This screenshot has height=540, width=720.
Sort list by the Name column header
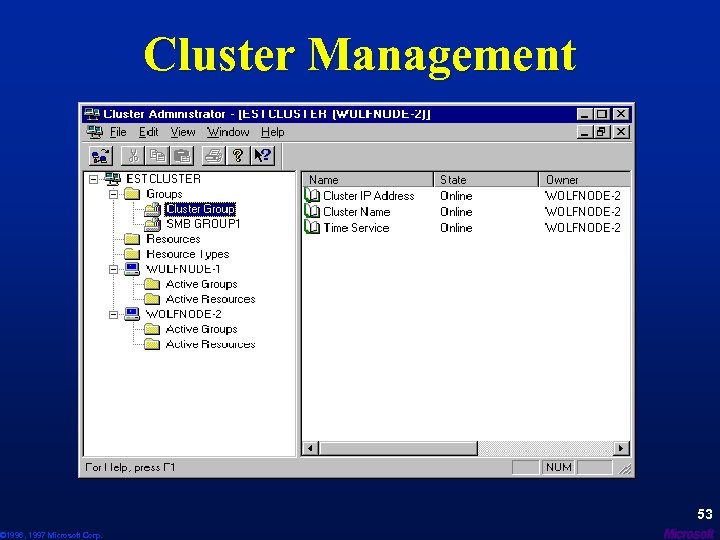click(367, 180)
